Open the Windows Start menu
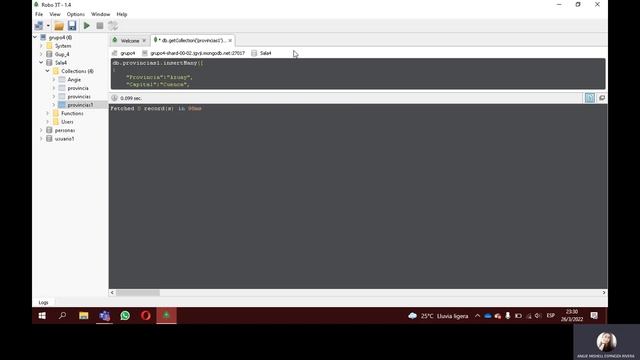640x360 pixels. click(42, 316)
